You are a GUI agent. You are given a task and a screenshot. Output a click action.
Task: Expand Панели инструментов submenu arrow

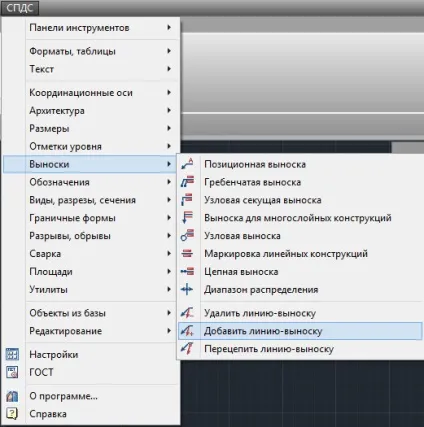[169, 27]
